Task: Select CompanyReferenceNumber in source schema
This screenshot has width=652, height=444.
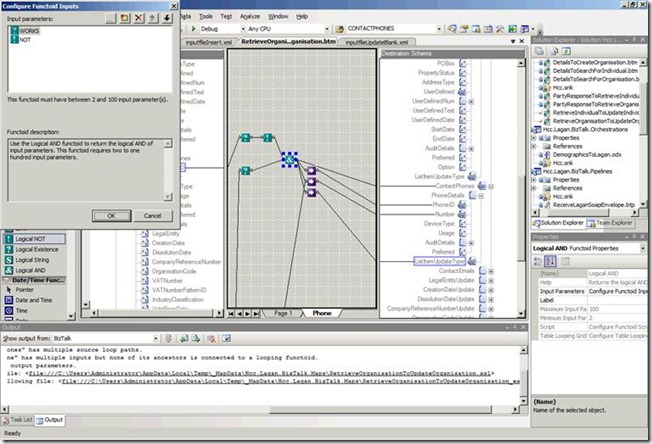Action: coord(186,262)
